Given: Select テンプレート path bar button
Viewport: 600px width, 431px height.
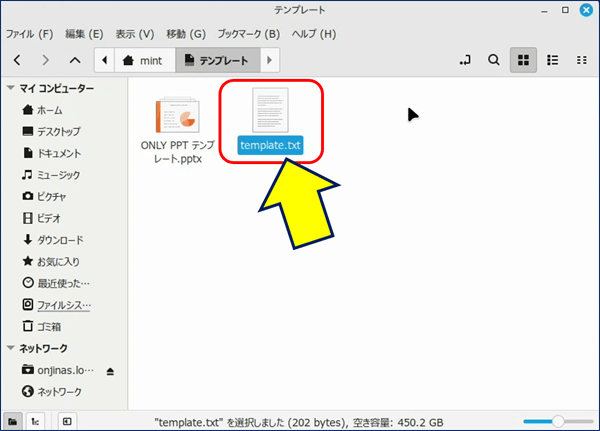Looking at the screenshot, I should coord(218,60).
